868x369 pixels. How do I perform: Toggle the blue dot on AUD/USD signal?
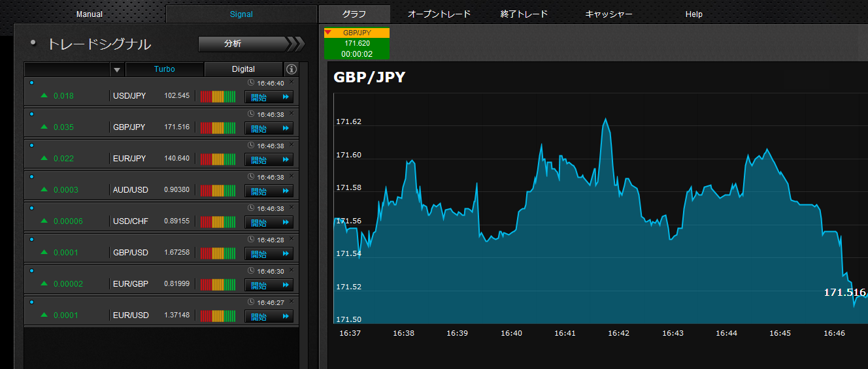click(x=31, y=176)
